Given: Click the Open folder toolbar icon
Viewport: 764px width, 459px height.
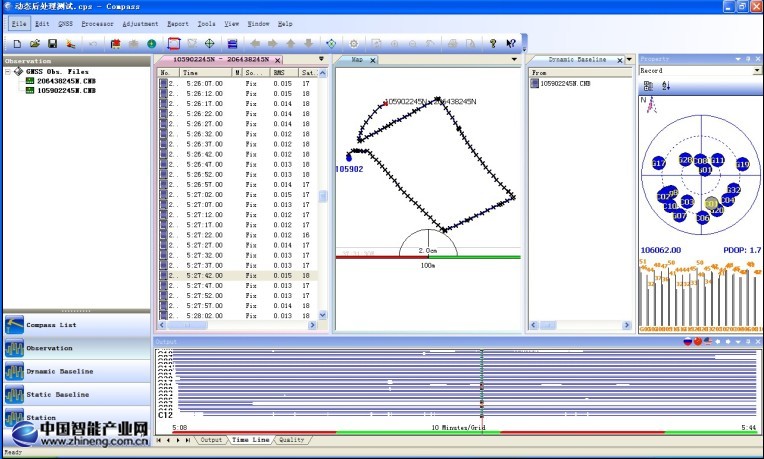Looking at the screenshot, I should pyautogui.click(x=35, y=44).
